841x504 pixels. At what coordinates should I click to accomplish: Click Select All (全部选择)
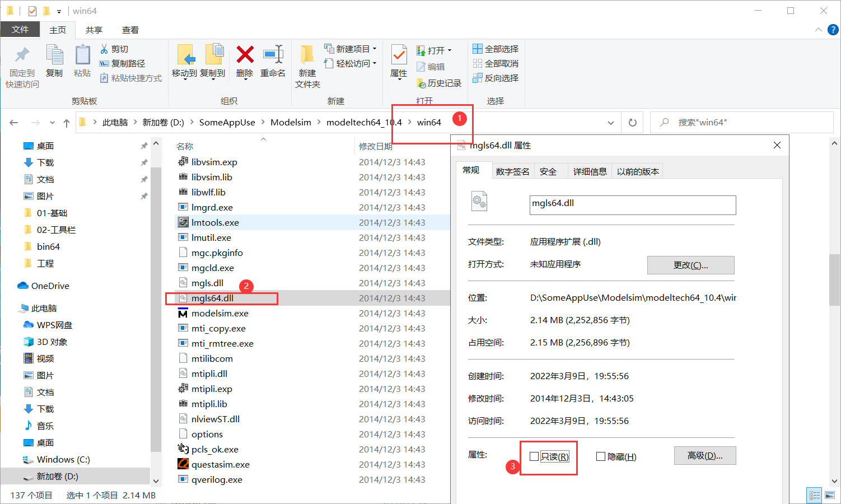point(496,49)
